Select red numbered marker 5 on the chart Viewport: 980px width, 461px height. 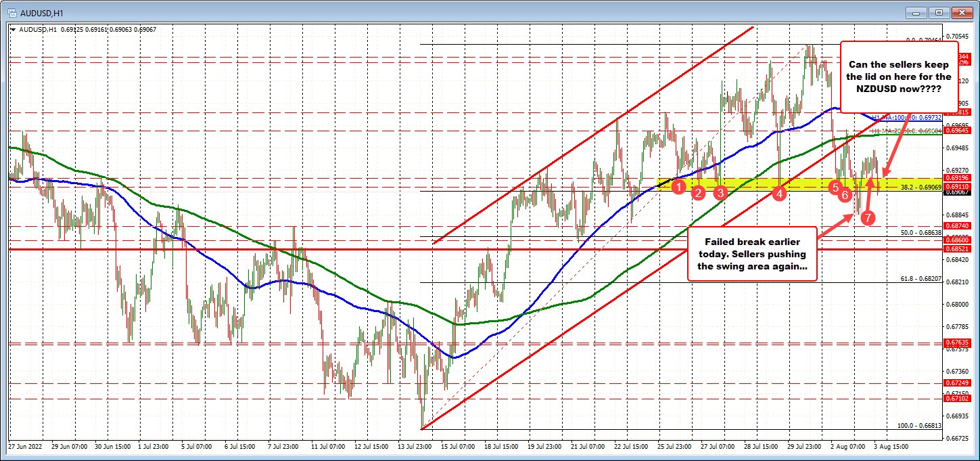pos(835,189)
